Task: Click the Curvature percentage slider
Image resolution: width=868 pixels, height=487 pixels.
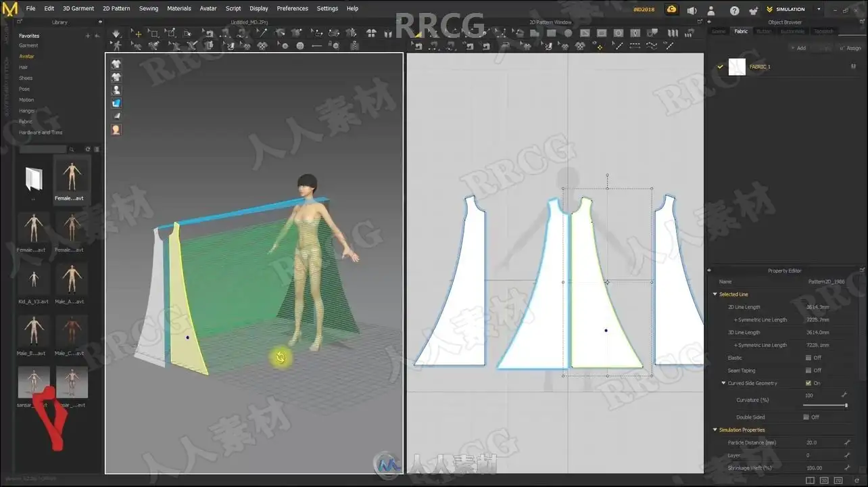Action: pyautogui.click(x=825, y=405)
